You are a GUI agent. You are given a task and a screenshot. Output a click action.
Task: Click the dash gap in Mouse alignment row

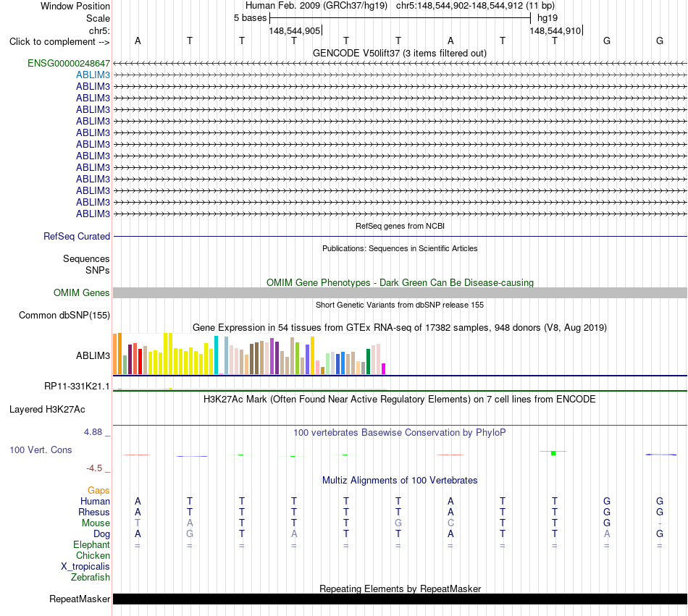click(x=660, y=523)
